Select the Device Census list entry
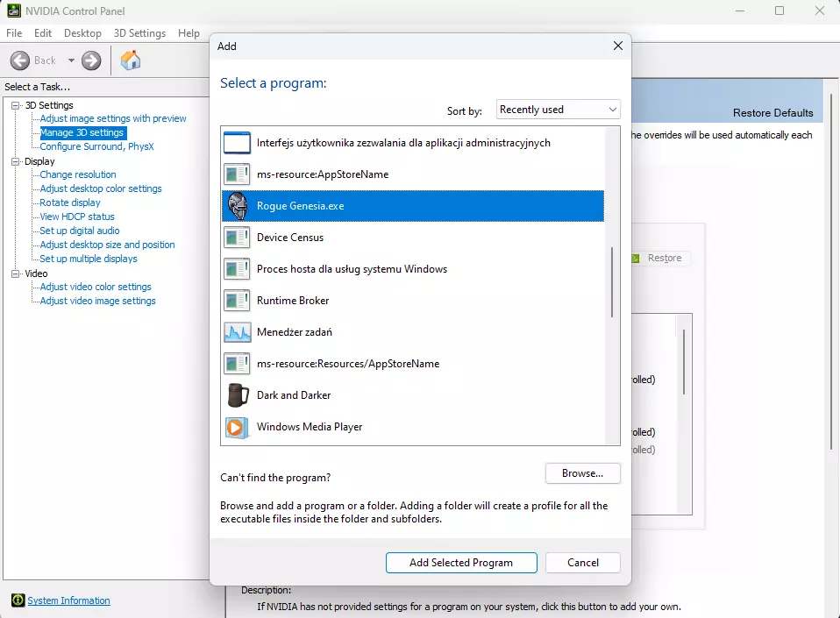Viewport: 840px width, 618px height. point(413,238)
